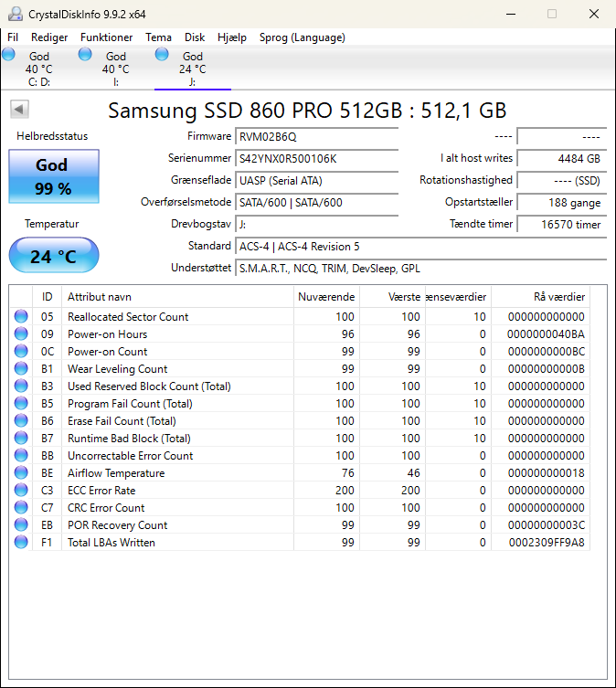Click the threshold column header
Image resolution: width=616 pixels, height=688 pixels.
pyautogui.click(x=459, y=297)
